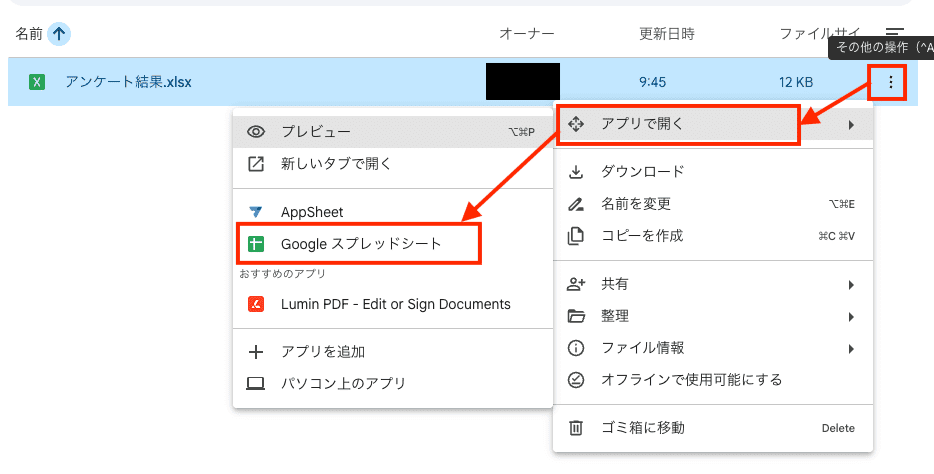Click the 更新日時 column header
Image resolution: width=934 pixels, height=474 pixels.
tap(667, 34)
